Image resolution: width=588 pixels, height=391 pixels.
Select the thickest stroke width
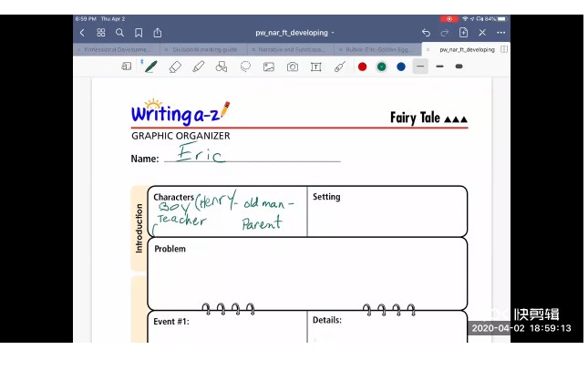(x=459, y=67)
